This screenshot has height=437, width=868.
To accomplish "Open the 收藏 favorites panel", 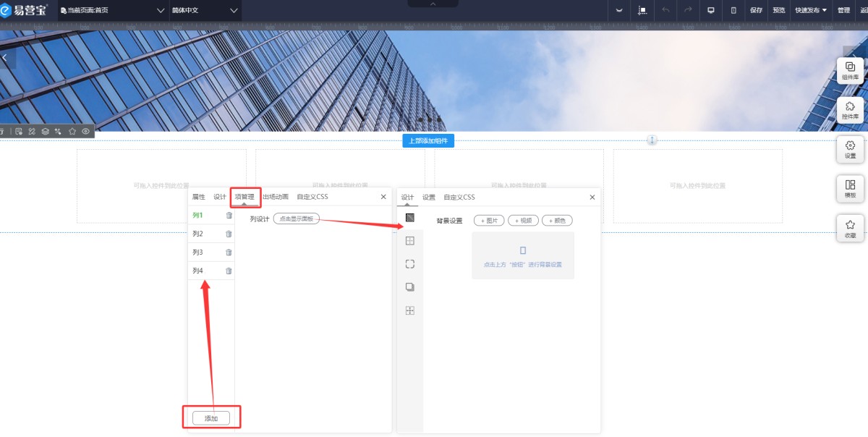I will tap(850, 229).
